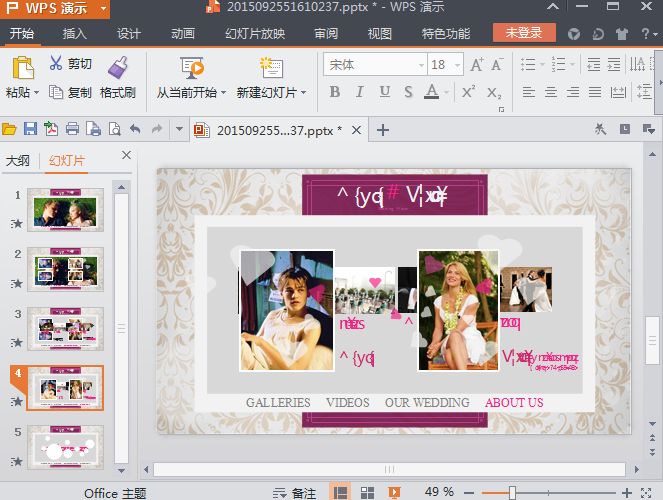This screenshot has width=663, height=500.
Task: Center align text
Action: click(x=551, y=92)
